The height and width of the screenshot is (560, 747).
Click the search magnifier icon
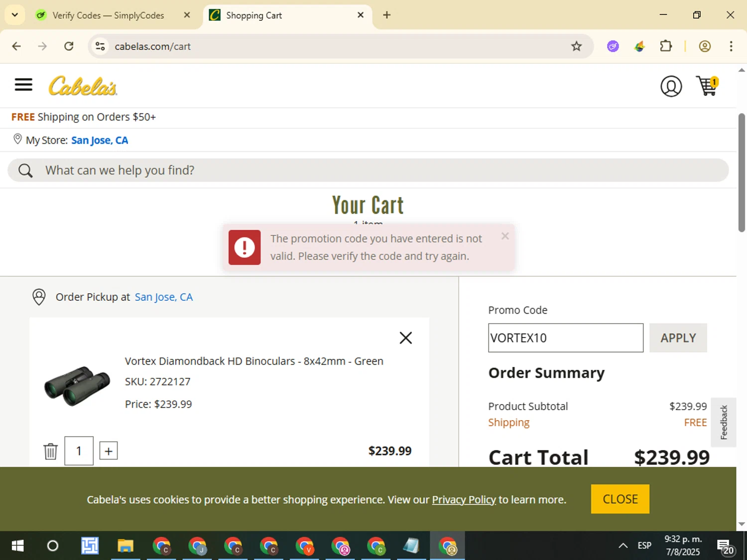tap(25, 171)
